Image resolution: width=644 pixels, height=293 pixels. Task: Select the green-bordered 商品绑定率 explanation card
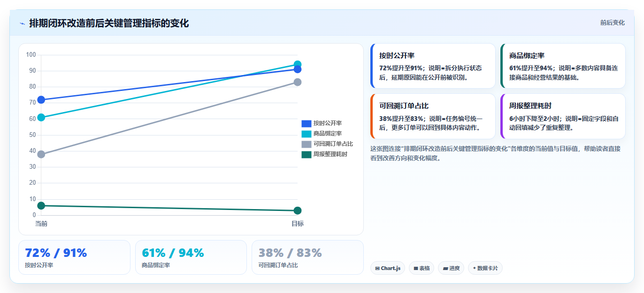[x=563, y=66]
